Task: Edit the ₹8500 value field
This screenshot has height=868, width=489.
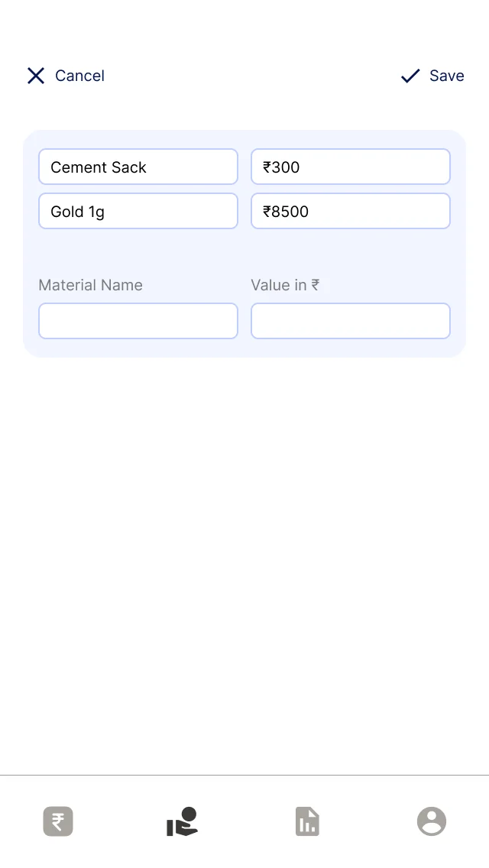Action: (351, 211)
